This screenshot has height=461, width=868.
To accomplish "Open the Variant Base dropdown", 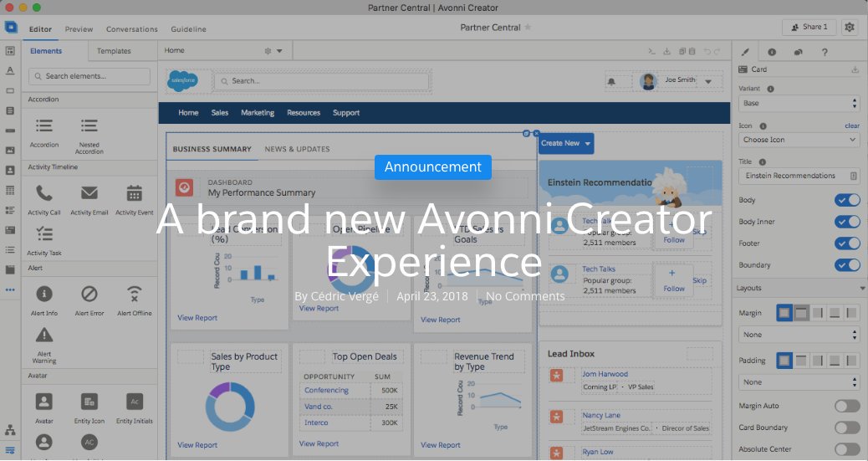I will (x=799, y=104).
